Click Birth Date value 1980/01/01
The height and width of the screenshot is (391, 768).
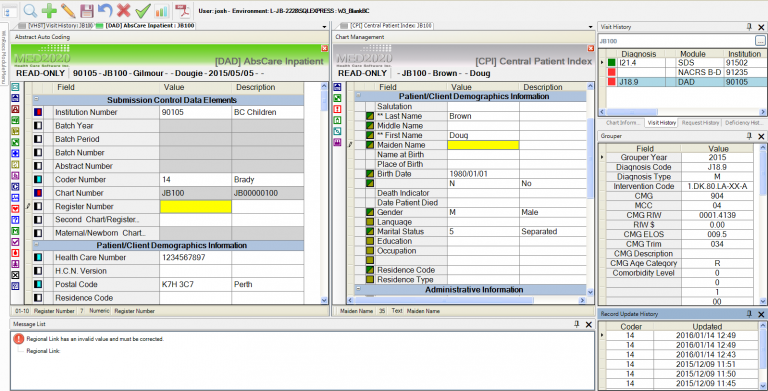pos(483,174)
